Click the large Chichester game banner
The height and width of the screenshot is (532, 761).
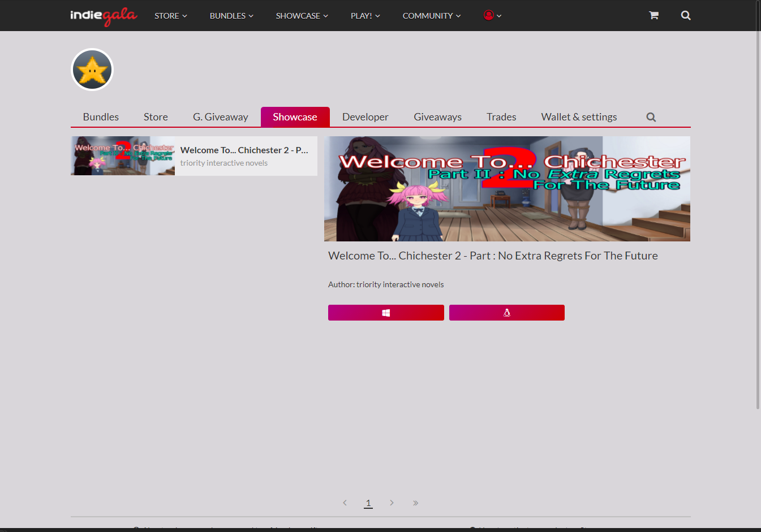507,189
